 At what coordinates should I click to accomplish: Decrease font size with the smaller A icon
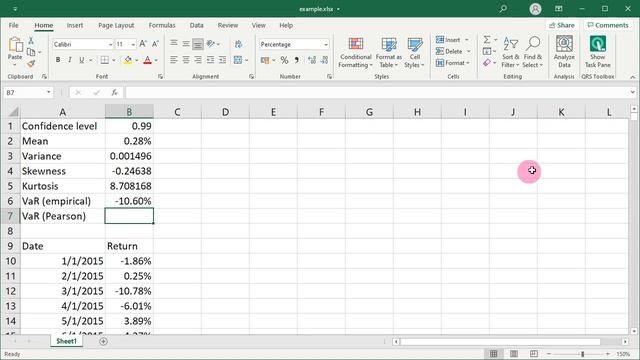[x=155, y=44]
